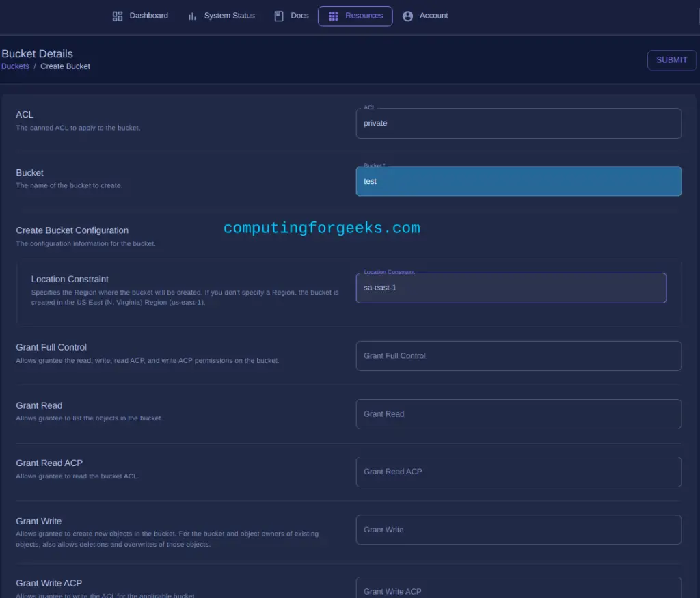
Task: Select the Grant Write ACP input
Action: [518, 589]
